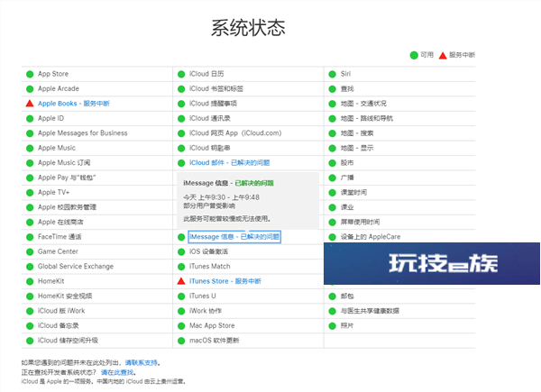Click the green status dot beside App Store
The width and height of the screenshot is (541, 392).
30,74
